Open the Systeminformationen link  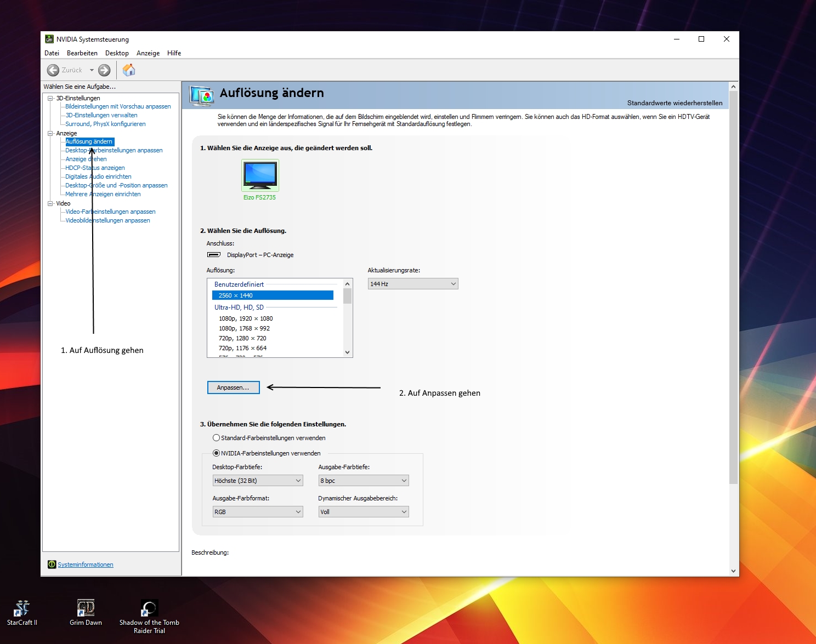click(x=86, y=565)
